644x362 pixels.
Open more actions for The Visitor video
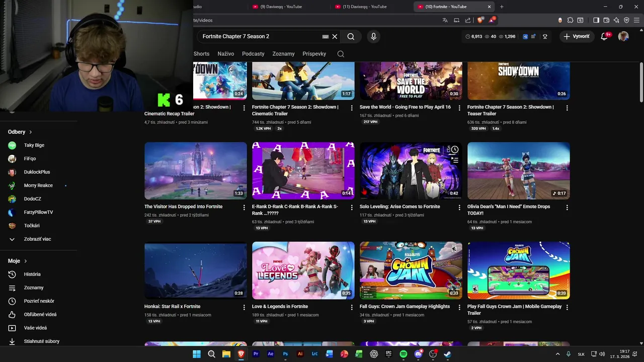pos(244,208)
